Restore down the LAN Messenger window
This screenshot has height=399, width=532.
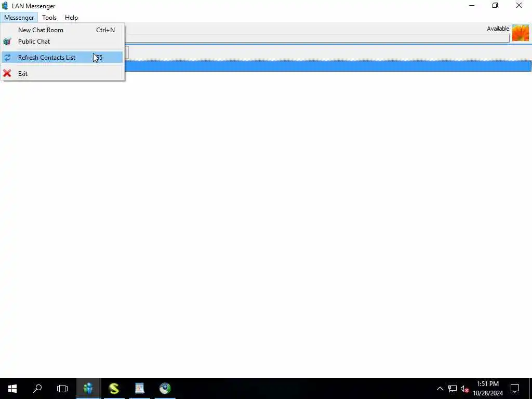(495, 5)
